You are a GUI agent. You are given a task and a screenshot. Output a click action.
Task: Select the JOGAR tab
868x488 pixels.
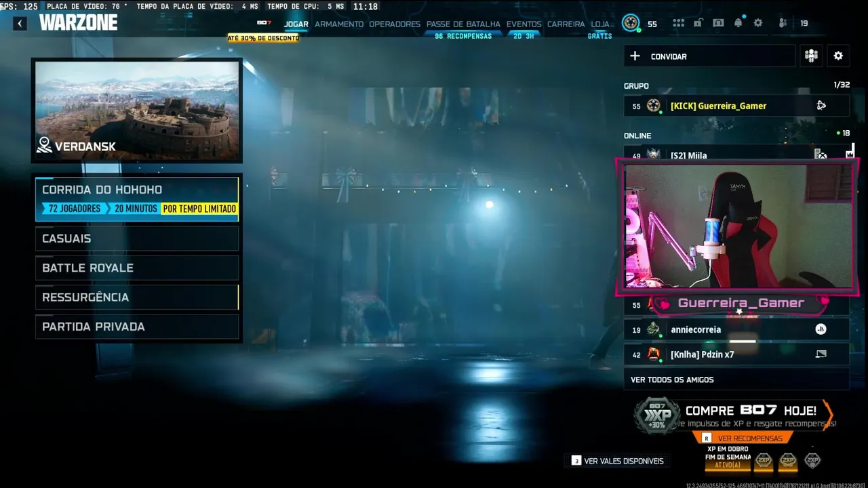(296, 24)
